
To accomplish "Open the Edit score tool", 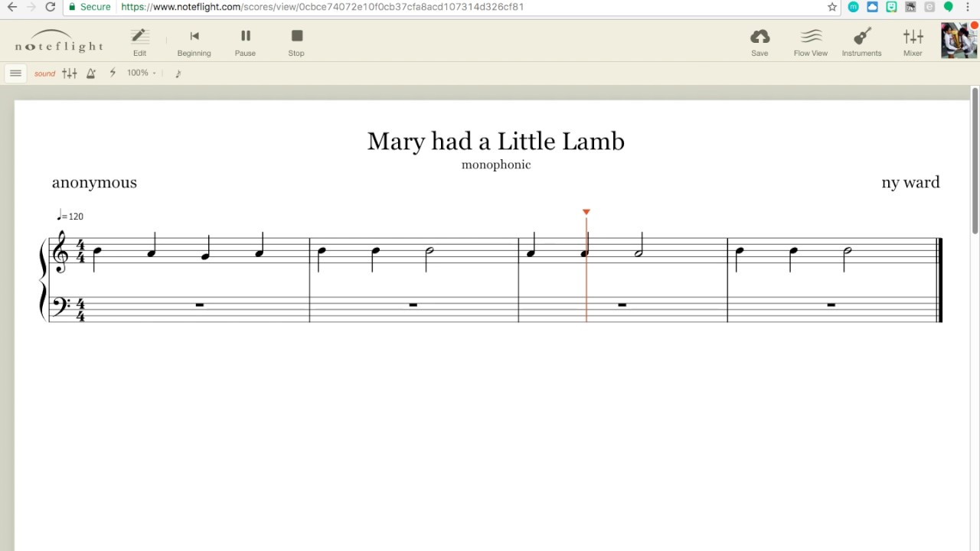I will pos(139,42).
